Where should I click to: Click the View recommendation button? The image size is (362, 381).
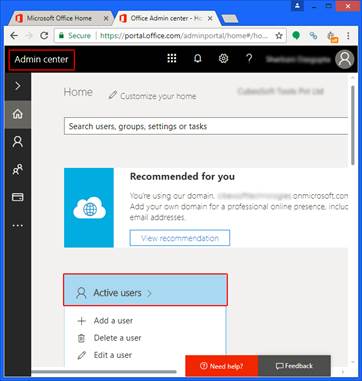point(180,238)
